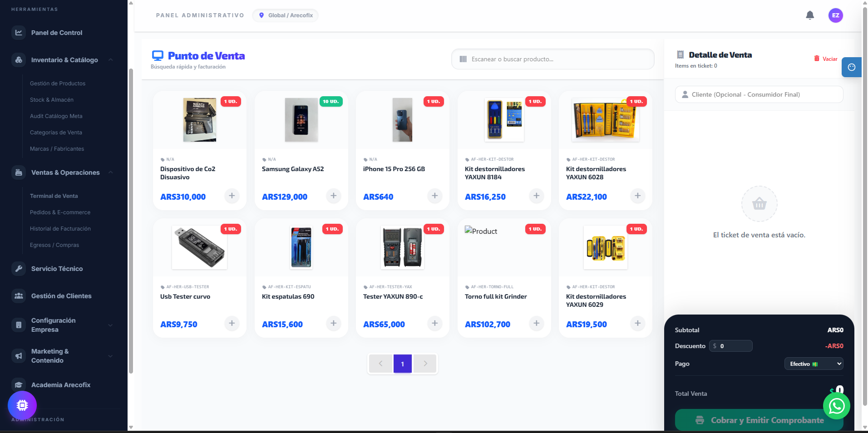Viewport: 868px width, 433px height.
Task: Collapse the Ventas & Operaciones section
Action: point(110,172)
